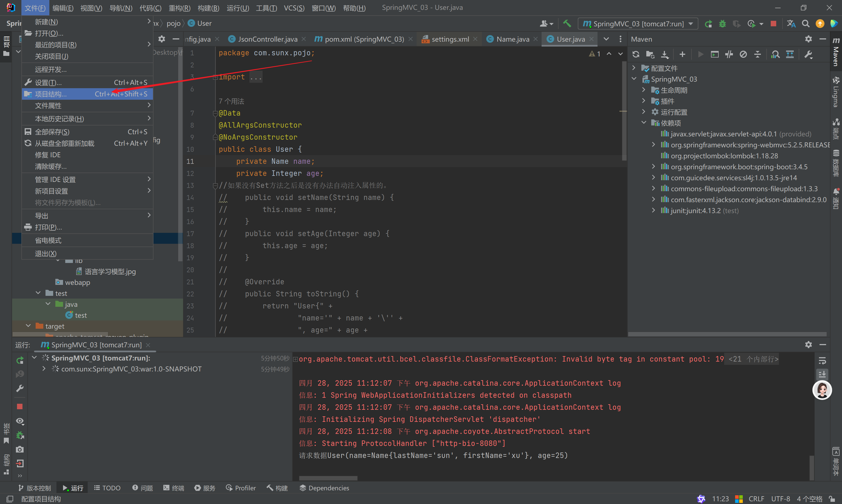The height and width of the screenshot is (504, 842).
Task: Open the Dependencies tool window button
Action: pos(324,488)
